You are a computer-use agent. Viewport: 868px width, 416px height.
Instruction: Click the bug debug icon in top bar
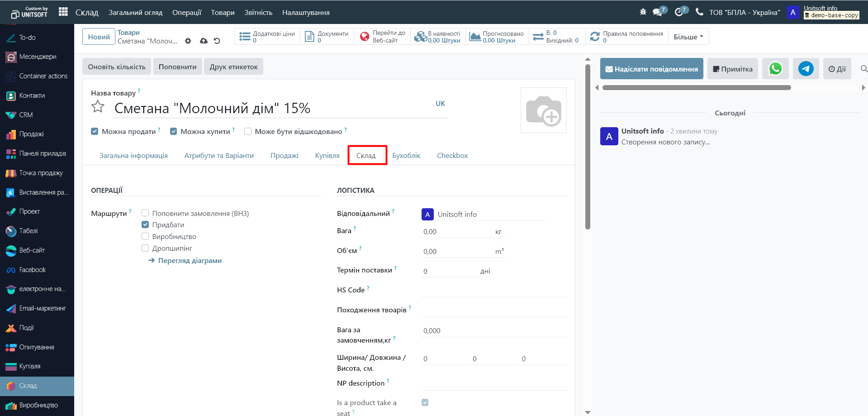(643, 12)
